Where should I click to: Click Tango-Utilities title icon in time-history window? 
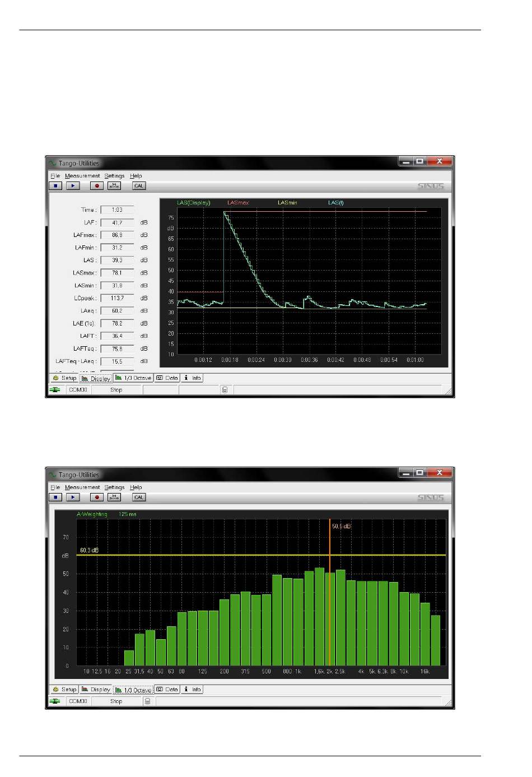[x=53, y=164]
